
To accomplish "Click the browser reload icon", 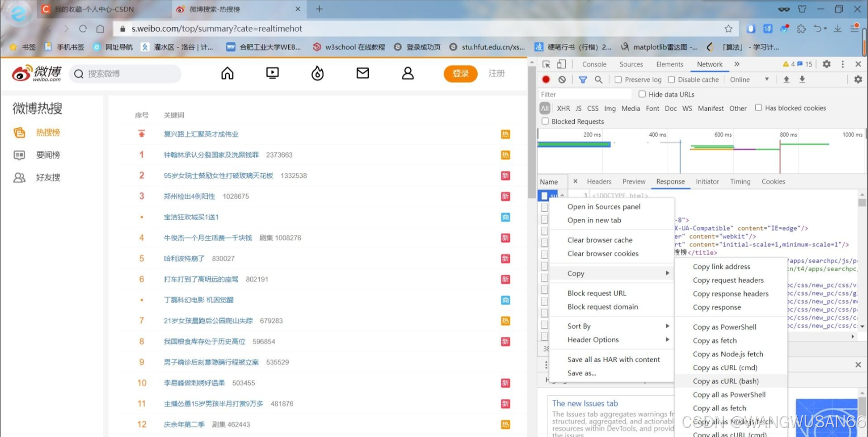I will [x=83, y=29].
